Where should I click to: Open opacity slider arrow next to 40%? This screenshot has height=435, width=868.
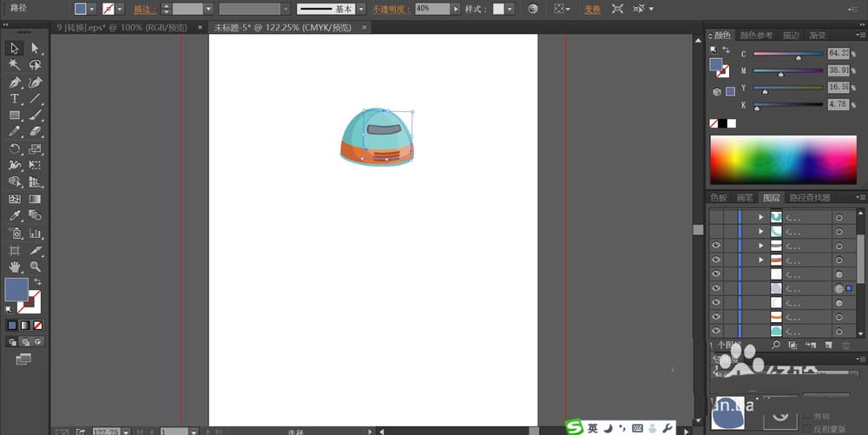[456, 9]
